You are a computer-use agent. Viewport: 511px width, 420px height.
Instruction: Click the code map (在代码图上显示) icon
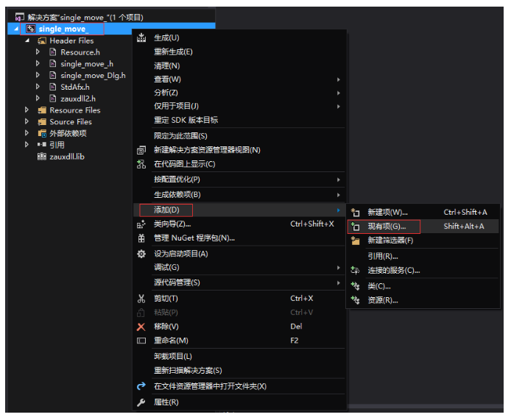pos(141,164)
